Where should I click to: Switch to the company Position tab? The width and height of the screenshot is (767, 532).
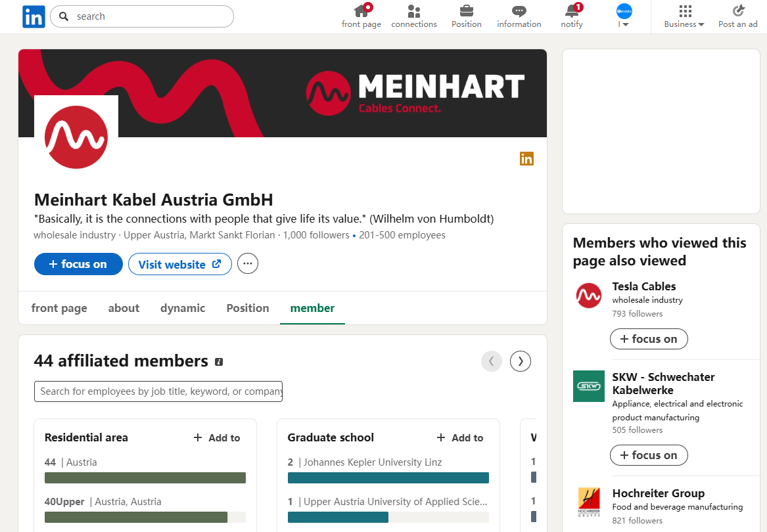tap(248, 308)
